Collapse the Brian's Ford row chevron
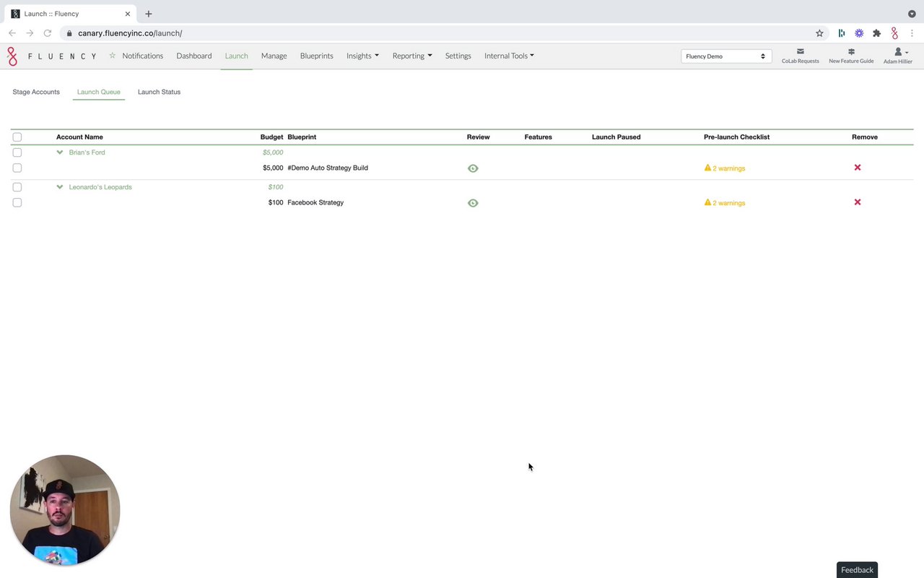Screen dimensions: 924x578 [x=60, y=152]
